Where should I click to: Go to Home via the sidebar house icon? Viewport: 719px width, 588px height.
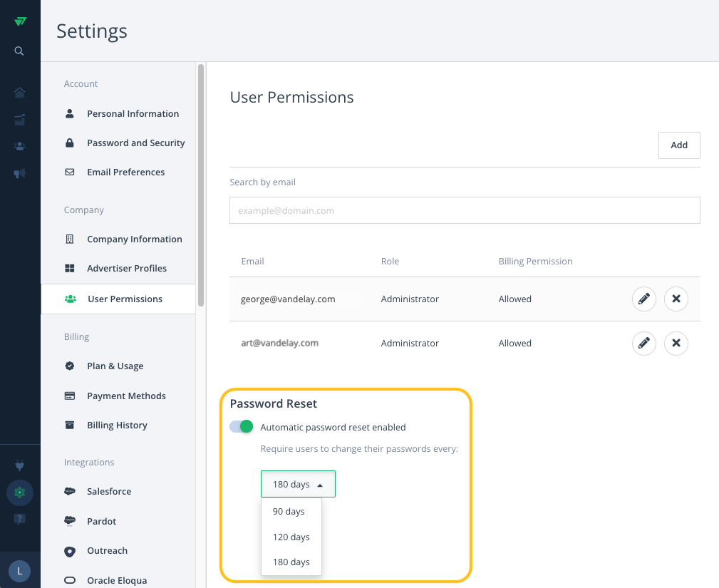19,93
